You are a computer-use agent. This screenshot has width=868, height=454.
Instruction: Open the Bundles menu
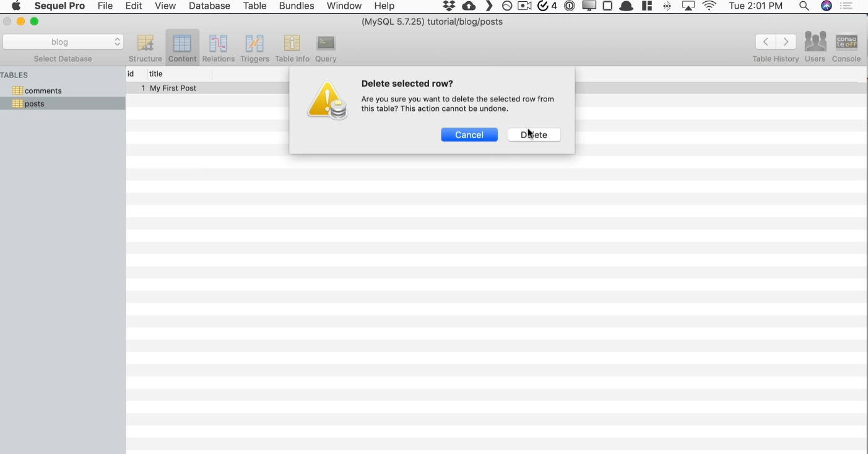(x=297, y=6)
